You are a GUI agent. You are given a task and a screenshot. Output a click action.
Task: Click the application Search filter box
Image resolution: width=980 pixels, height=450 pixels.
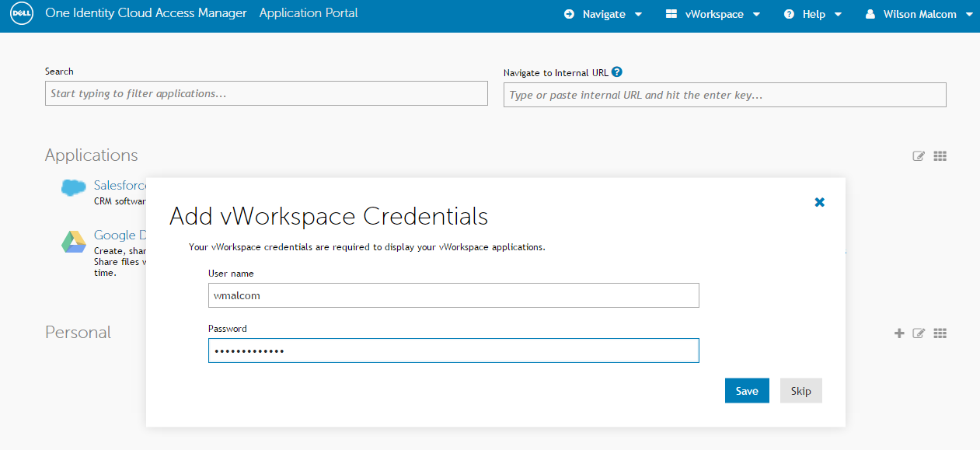[266, 94]
